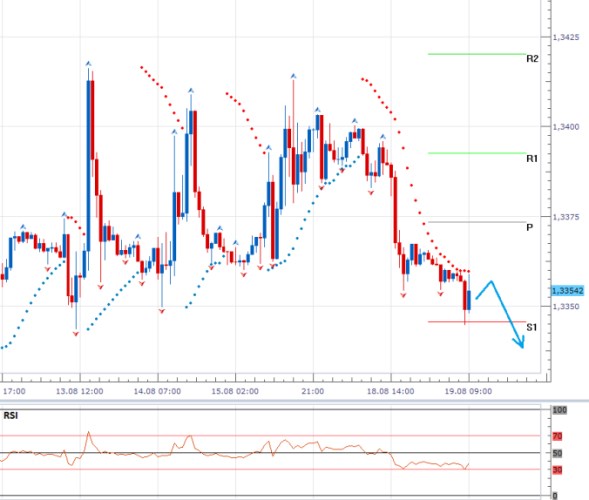Click the 14.08 07:00 time axis label

157,391
